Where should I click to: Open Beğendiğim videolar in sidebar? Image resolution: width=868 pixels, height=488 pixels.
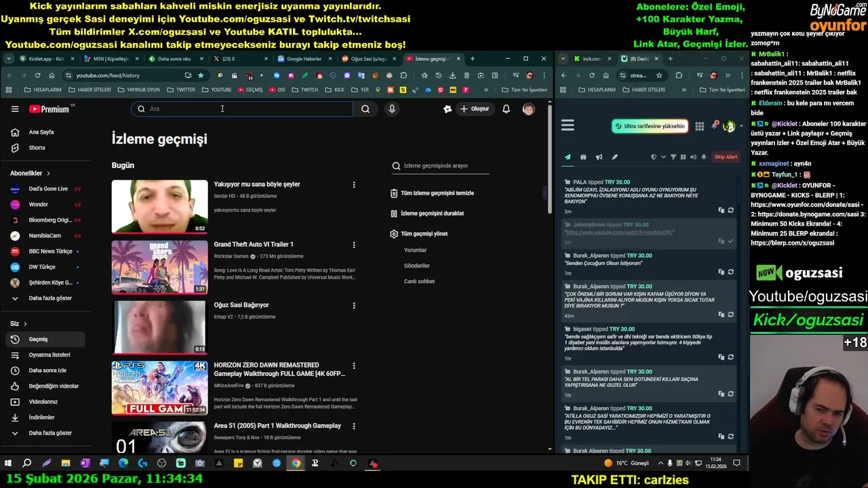[46, 386]
